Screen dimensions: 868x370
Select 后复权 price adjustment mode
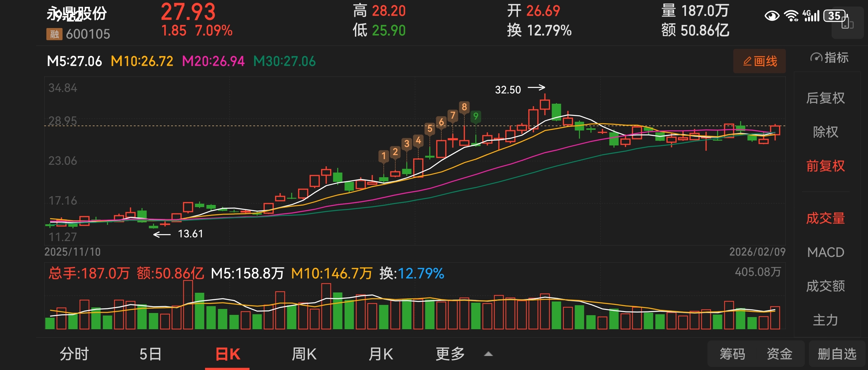click(825, 98)
